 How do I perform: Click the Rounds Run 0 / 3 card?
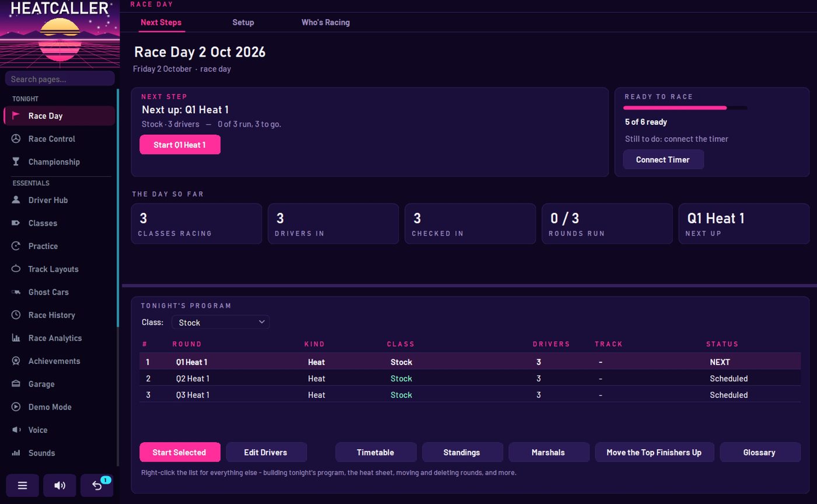pos(607,223)
